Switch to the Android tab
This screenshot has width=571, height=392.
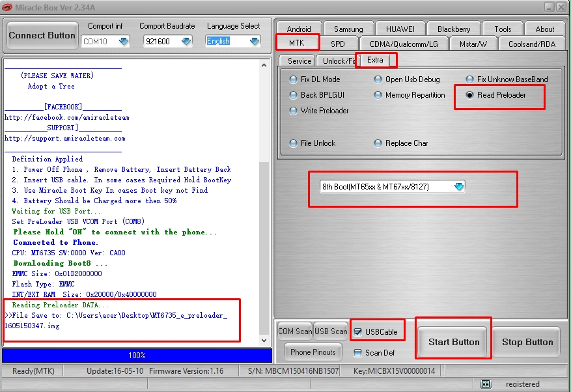click(299, 29)
